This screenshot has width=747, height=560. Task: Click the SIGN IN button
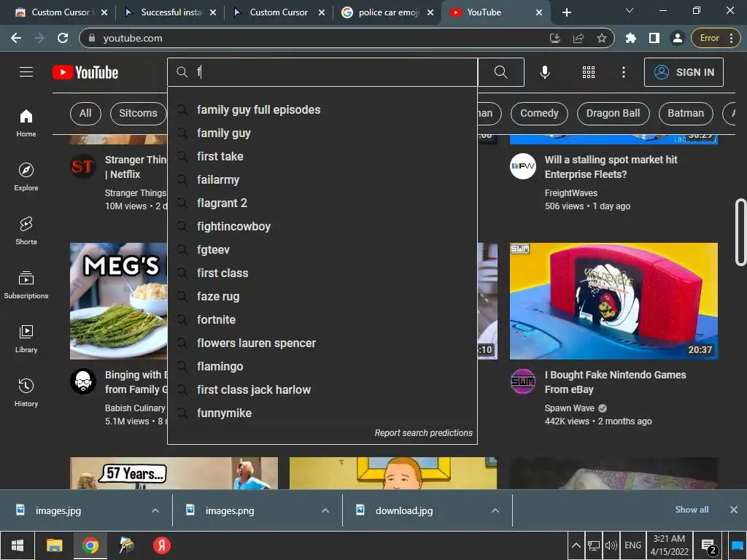684,72
